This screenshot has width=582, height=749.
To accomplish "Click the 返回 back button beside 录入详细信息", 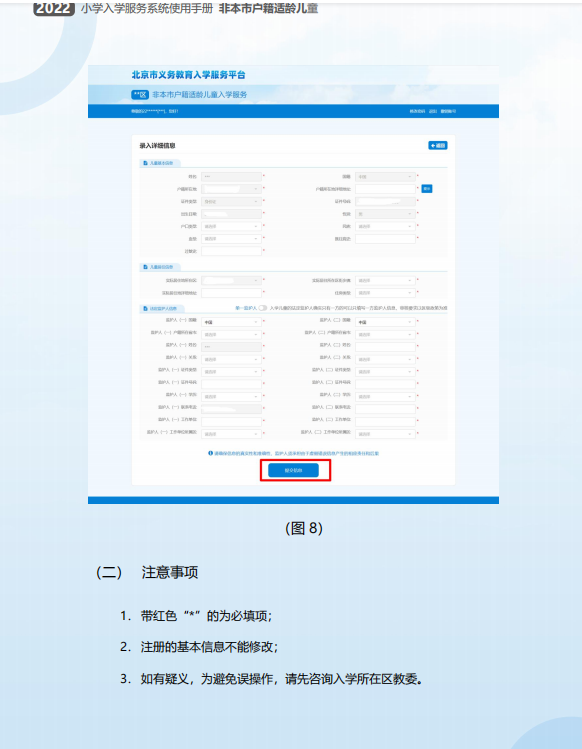I will (x=438, y=145).
